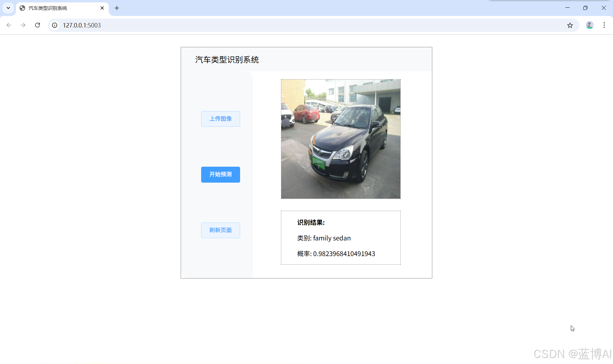
Task: Click the 汽车类型识别系统 page heading
Action: click(x=227, y=60)
